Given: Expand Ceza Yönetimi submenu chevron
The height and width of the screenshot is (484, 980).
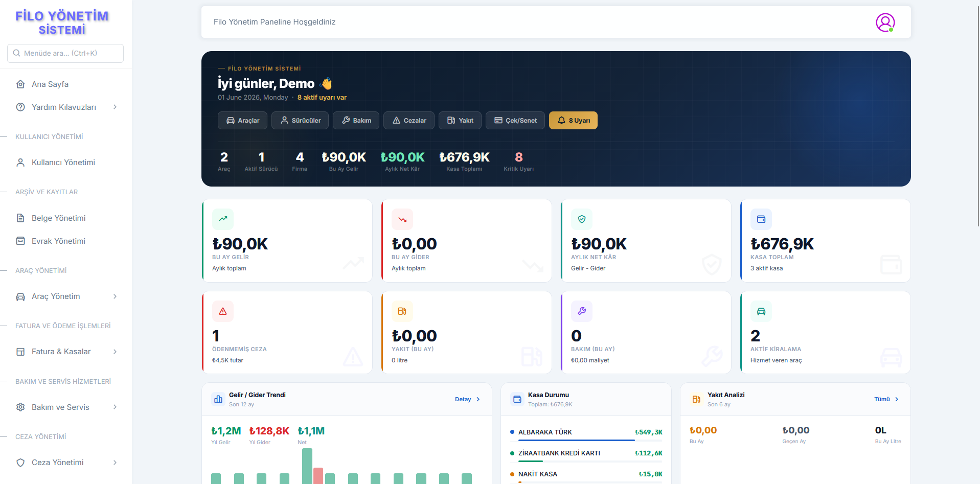Looking at the screenshot, I should pos(115,463).
